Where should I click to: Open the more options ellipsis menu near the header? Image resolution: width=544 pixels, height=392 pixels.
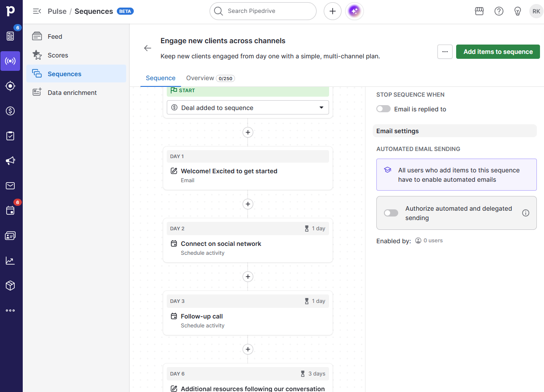coord(445,52)
